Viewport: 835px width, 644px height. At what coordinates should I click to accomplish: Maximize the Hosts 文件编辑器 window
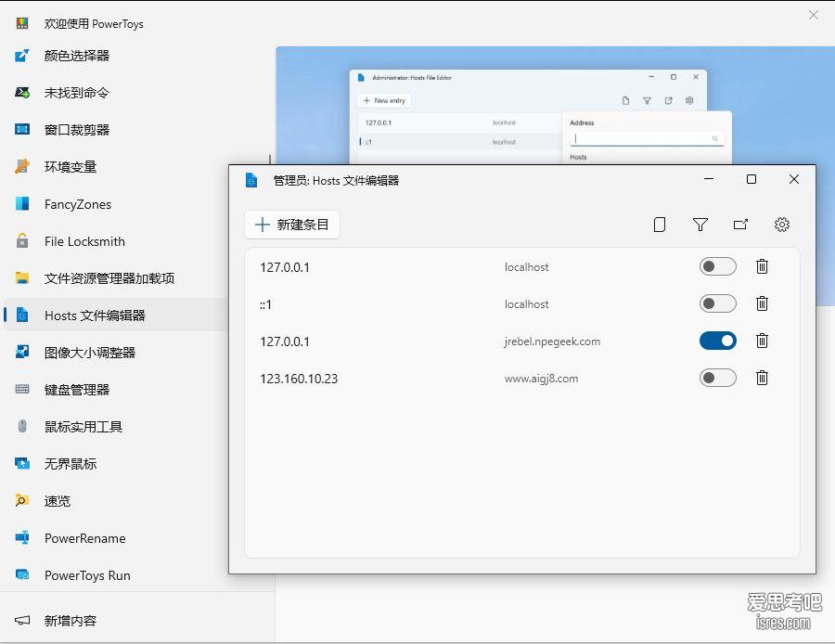point(751,179)
